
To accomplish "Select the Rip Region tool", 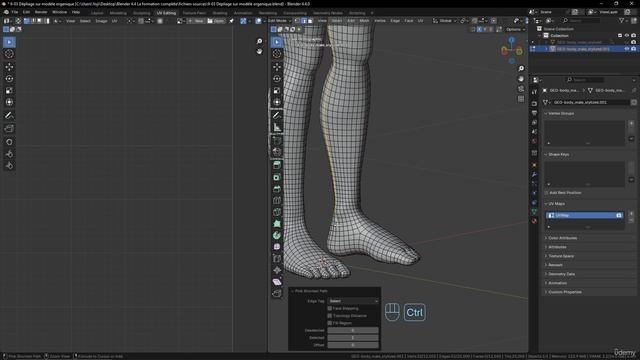I will (277, 293).
